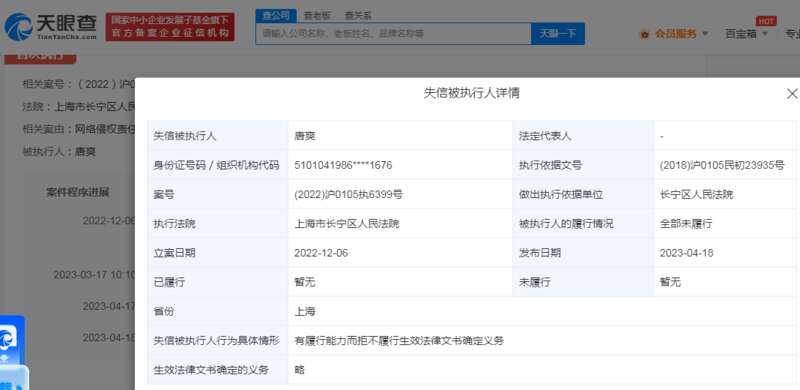Click the 天眼一下 search button
Image resolution: width=800 pixels, height=390 pixels.
558,34
